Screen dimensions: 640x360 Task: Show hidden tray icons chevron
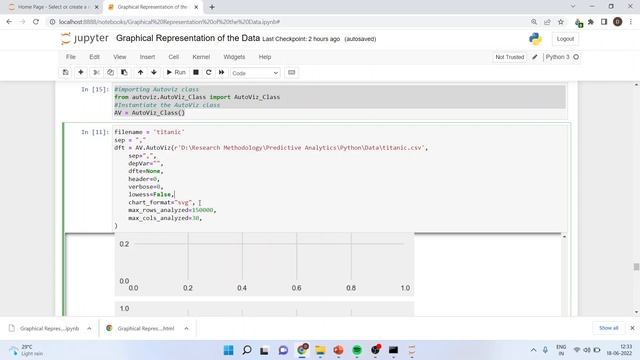533,350
